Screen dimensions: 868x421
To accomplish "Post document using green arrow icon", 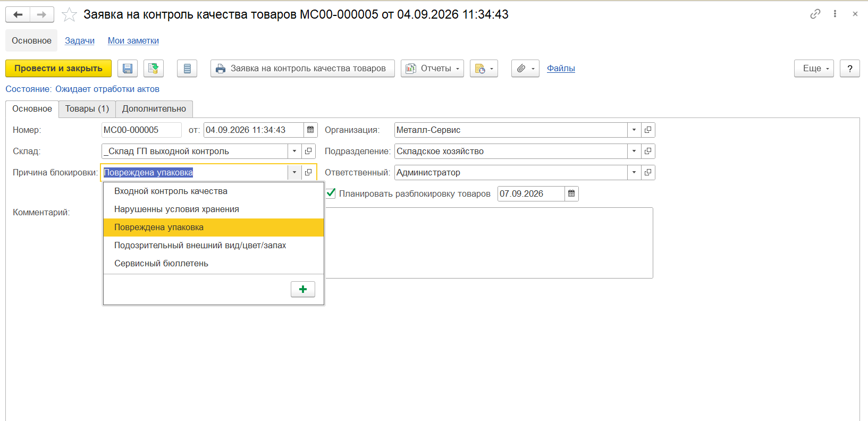I will coord(154,69).
